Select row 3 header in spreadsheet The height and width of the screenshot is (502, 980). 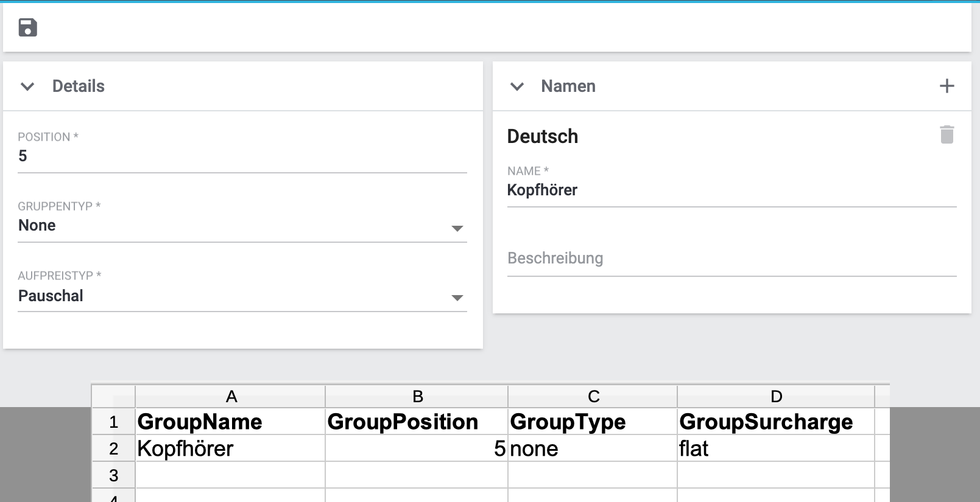(x=113, y=475)
